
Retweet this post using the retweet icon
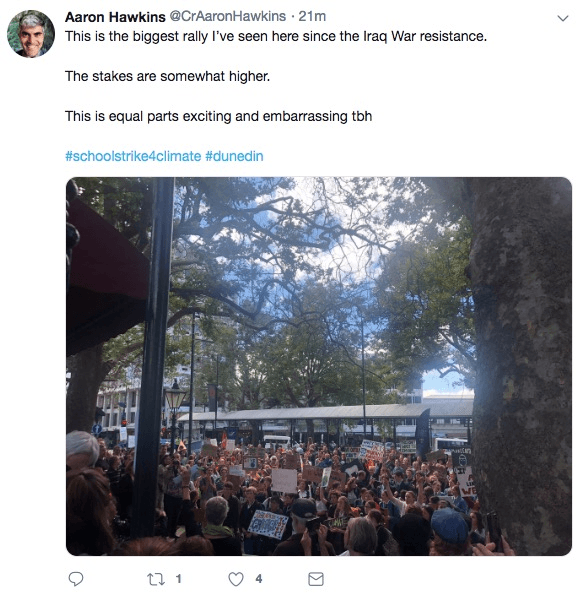156,579
